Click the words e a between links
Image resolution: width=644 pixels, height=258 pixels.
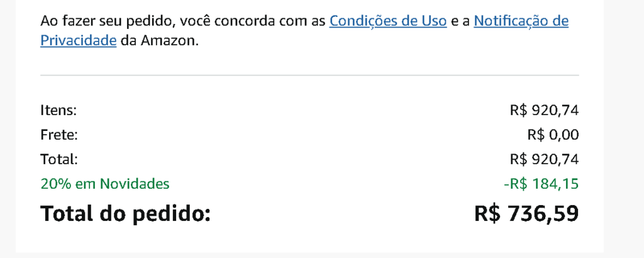[x=460, y=21]
